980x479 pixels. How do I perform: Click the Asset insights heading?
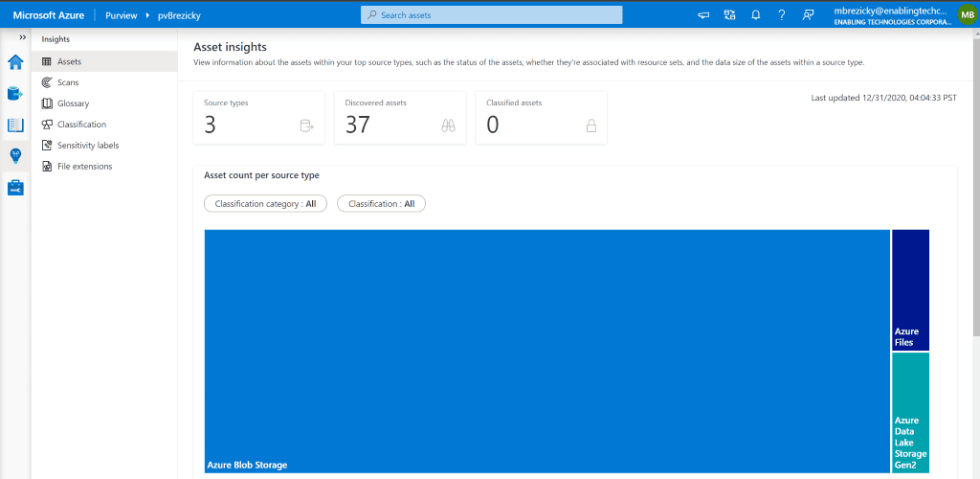[x=230, y=47]
